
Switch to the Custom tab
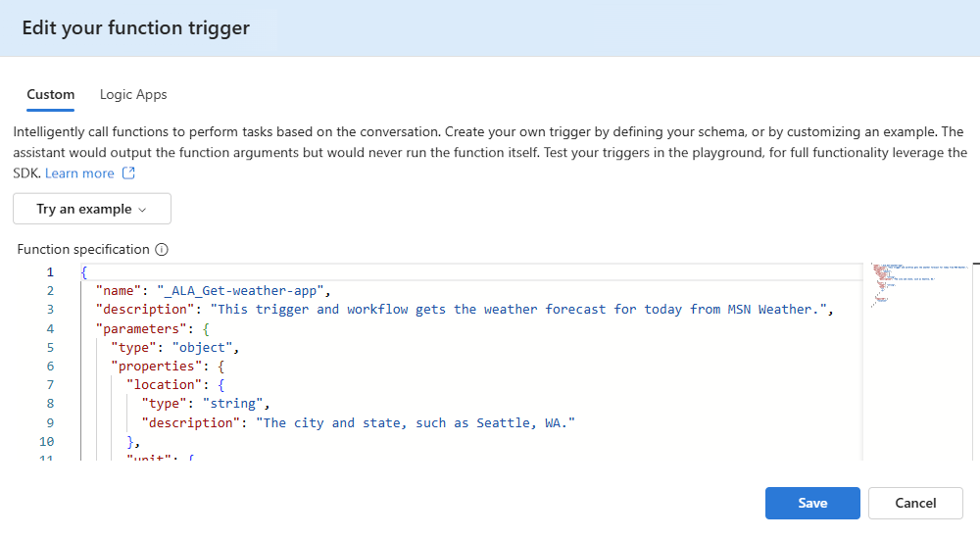point(51,94)
